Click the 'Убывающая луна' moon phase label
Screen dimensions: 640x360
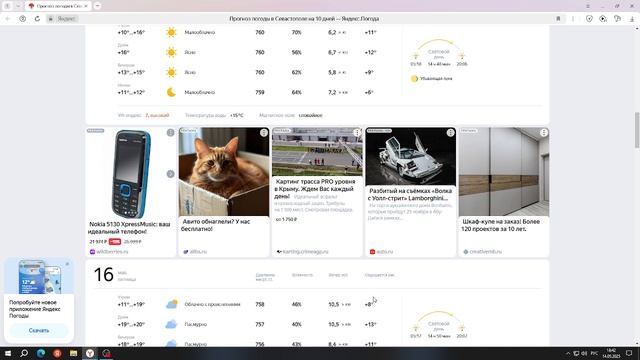click(436, 78)
